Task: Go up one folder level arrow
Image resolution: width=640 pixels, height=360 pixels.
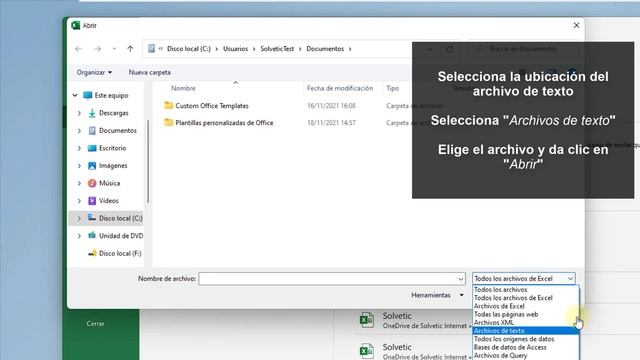Action: tap(130, 49)
